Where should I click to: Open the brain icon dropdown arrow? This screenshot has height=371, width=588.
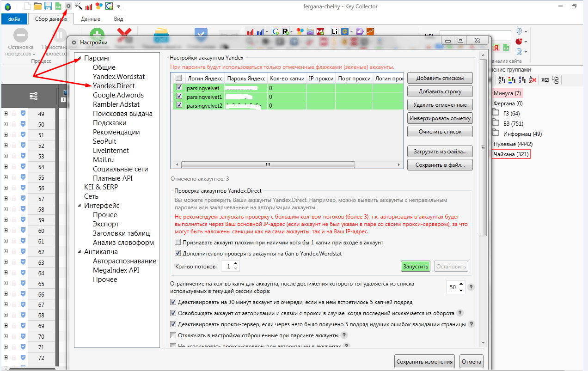pos(526,32)
